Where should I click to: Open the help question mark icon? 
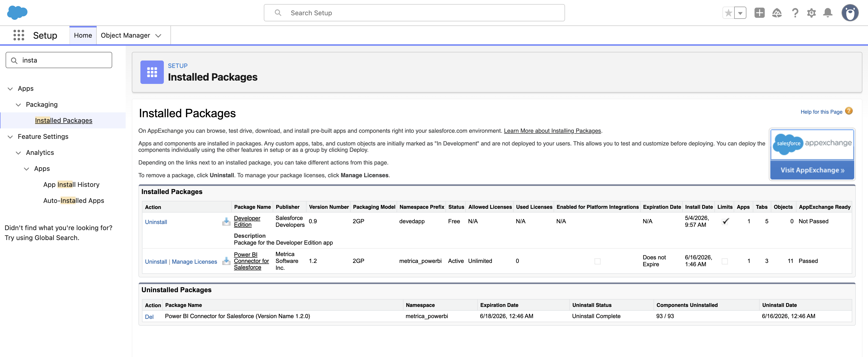[795, 13]
